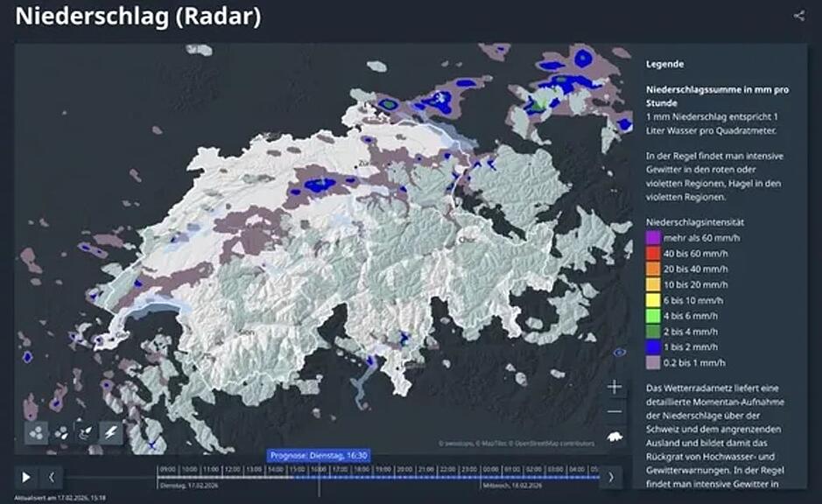Viewport: 822px width, 504px height.
Task: Select the precipitation radar layer icon
Action: click(37, 431)
